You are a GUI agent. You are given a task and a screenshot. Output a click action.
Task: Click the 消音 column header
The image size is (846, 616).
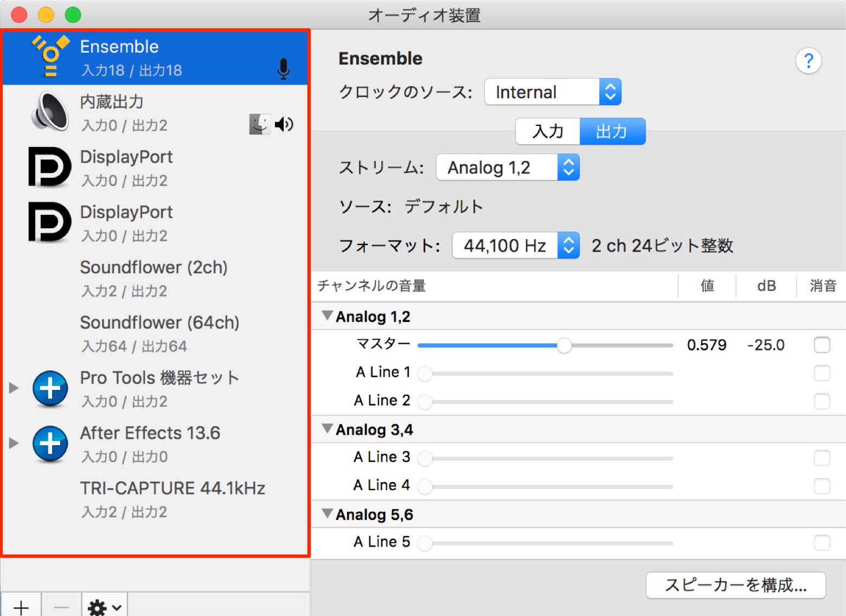coord(822,286)
